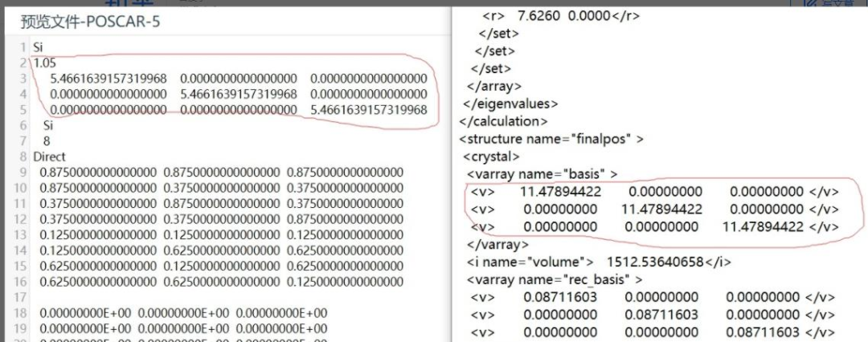Click the 预览文件-POSCAR-5 title text
The image size is (868, 342).
pyautogui.click(x=90, y=22)
